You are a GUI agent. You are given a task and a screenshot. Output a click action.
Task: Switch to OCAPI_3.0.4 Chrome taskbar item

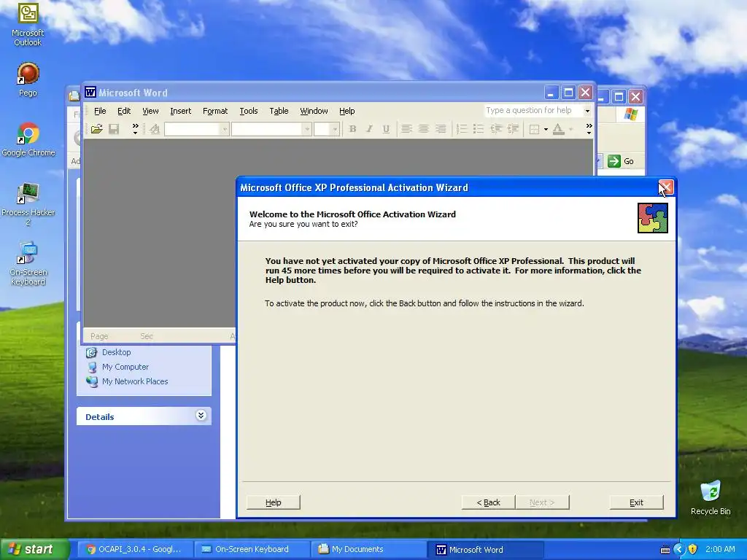[x=133, y=550]
